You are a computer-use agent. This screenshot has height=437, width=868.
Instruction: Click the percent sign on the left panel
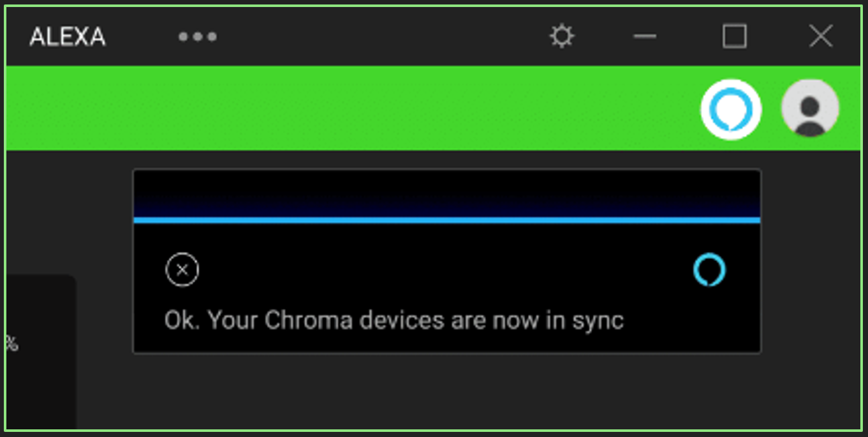[11, 344]
